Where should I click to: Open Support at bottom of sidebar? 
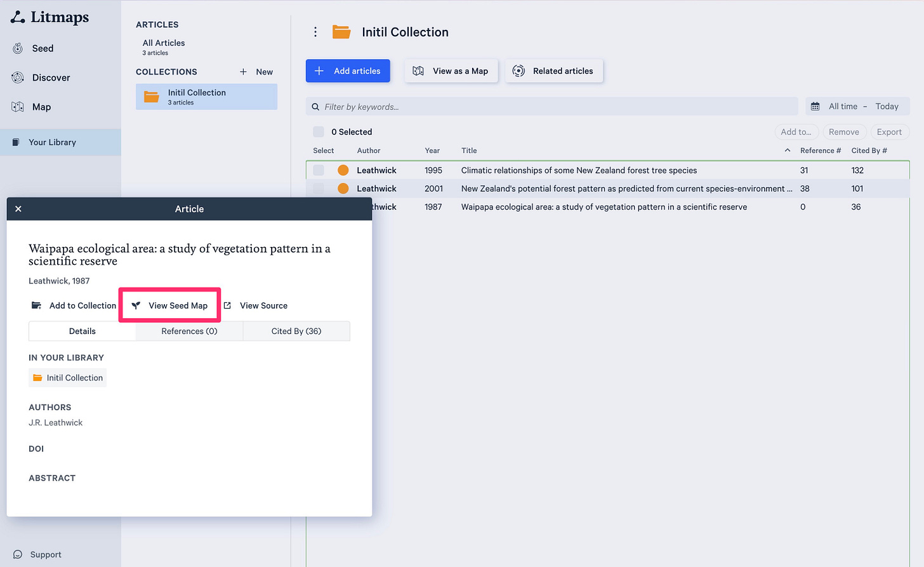point(45,554)
